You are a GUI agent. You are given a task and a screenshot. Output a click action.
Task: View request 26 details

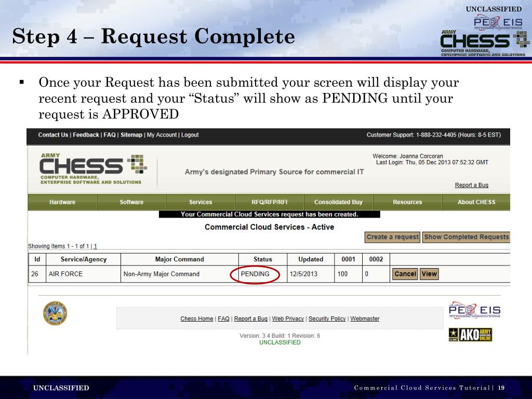click(429, 274)
